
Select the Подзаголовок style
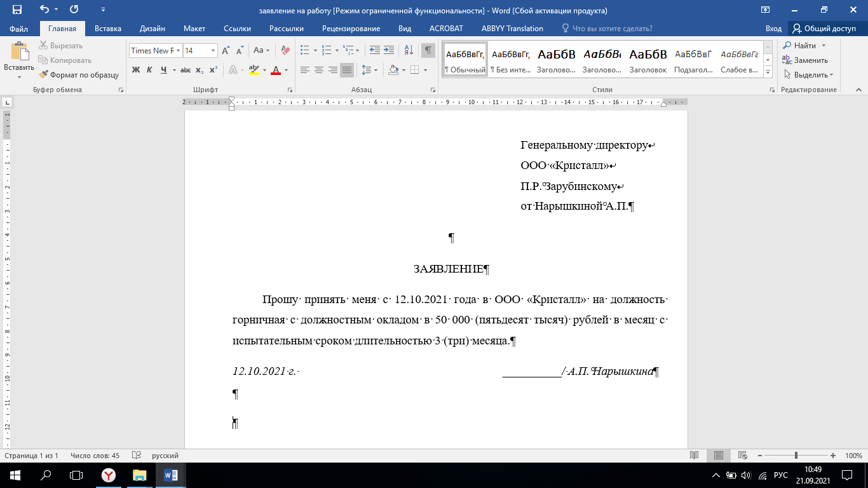click(693, 60)
